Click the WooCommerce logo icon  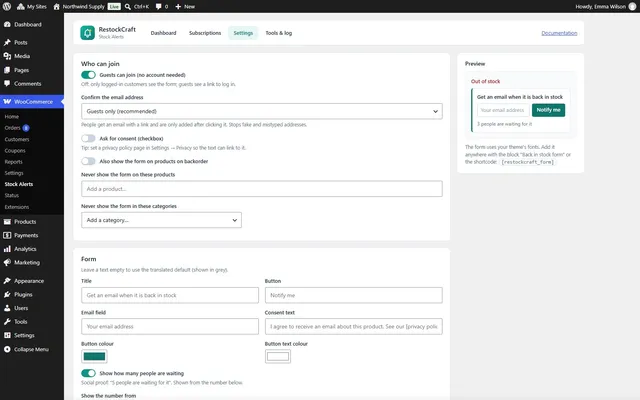(7, 102)
